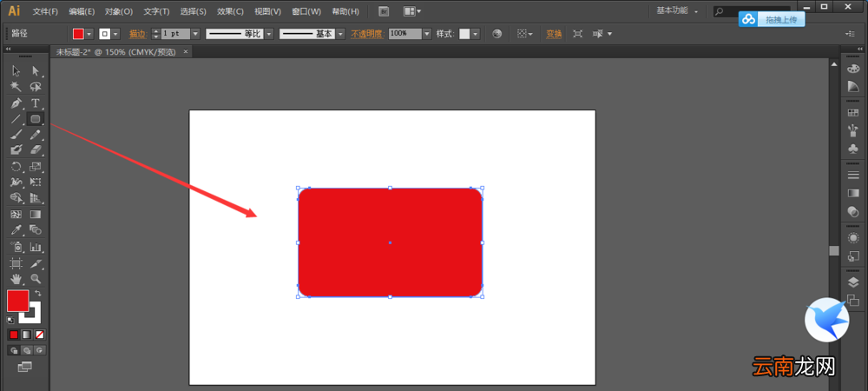
Task: Expand the opacity 100% dropdown
Action: click(x=427, y=34)
